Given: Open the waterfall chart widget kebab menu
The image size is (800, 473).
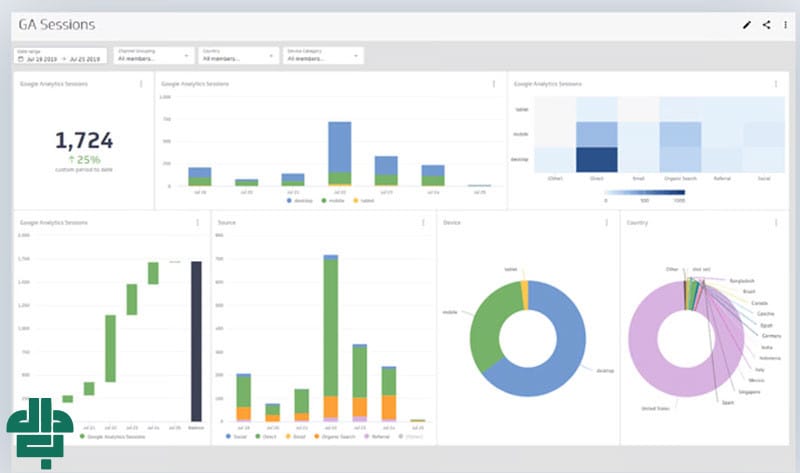Looking at the screenshot, I should coord(197,222).
